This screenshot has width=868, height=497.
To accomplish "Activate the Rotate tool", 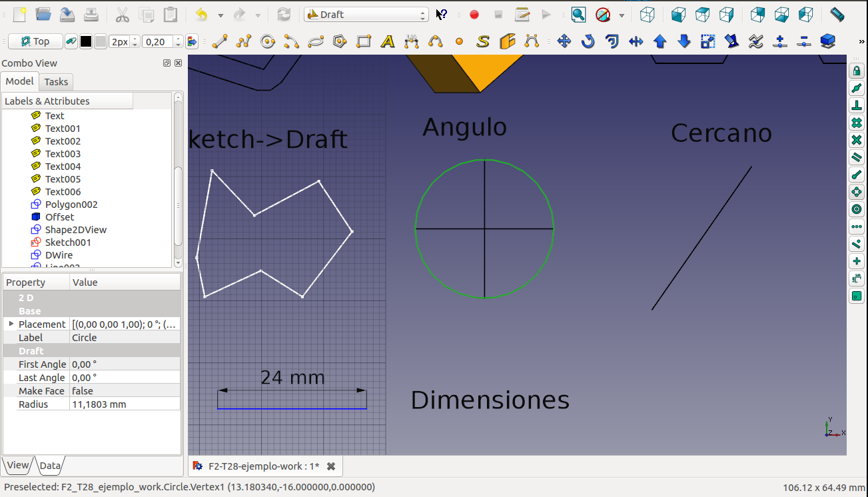I will click(x=588, y=42).
